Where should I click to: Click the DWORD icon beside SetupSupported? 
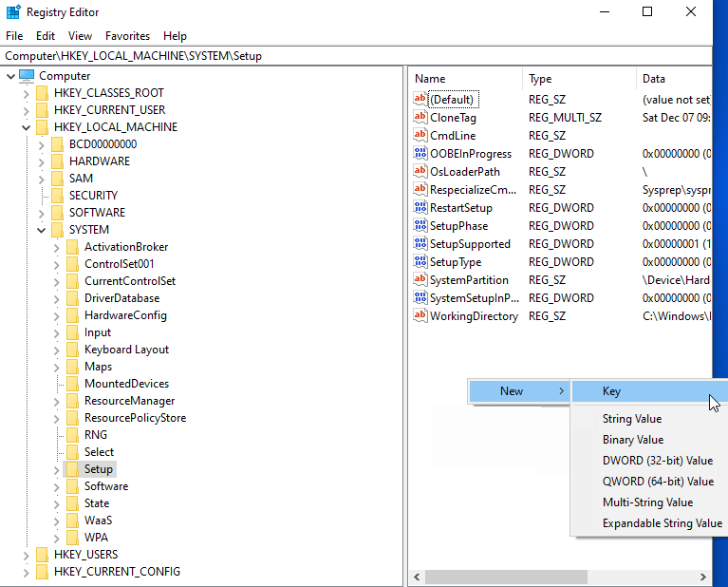click(x=420, y=244)
